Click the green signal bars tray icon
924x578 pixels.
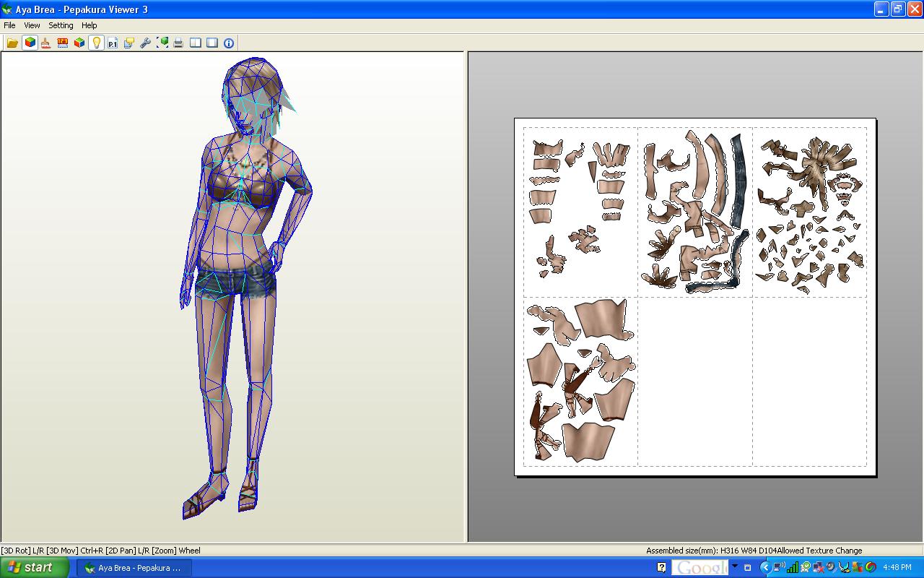[793, 567]
